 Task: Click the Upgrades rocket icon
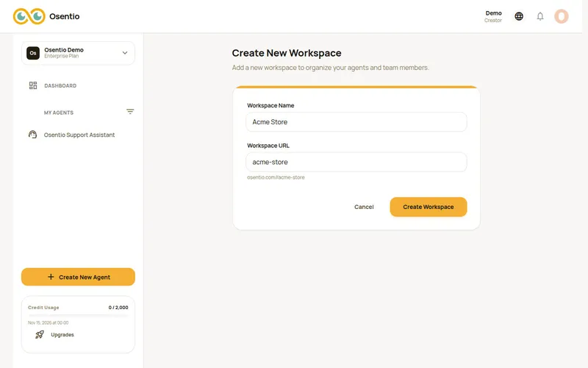point(40,334)
